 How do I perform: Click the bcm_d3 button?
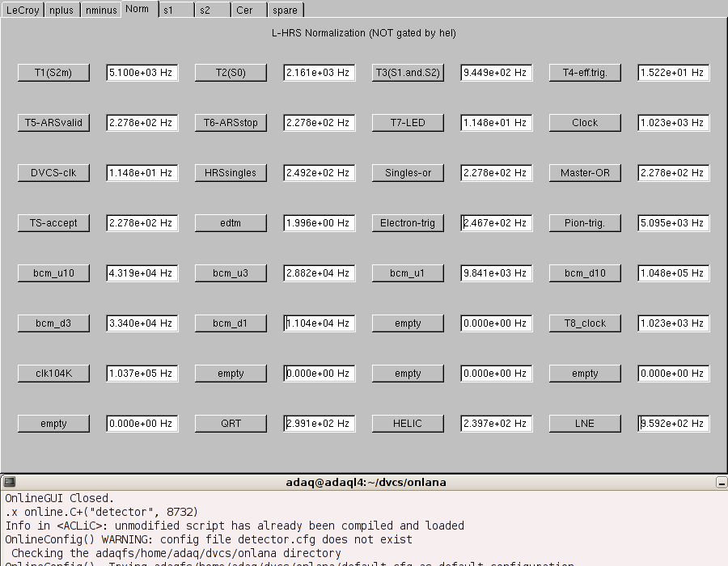click(x=53, y=323)
